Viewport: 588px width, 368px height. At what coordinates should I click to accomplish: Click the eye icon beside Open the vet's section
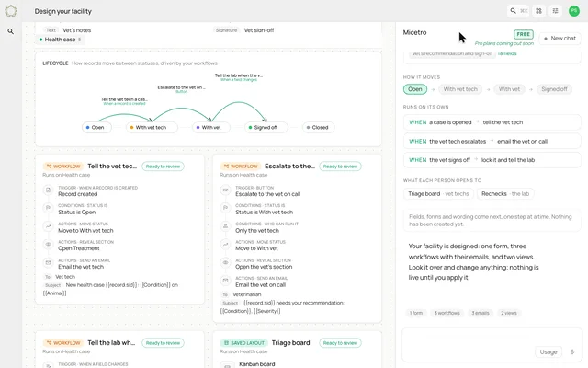click(x=225, y=263)
